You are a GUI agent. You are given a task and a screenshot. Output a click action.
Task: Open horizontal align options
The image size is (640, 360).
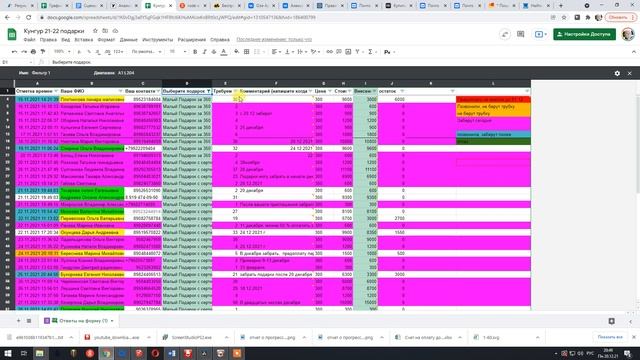tap(276, 52)
